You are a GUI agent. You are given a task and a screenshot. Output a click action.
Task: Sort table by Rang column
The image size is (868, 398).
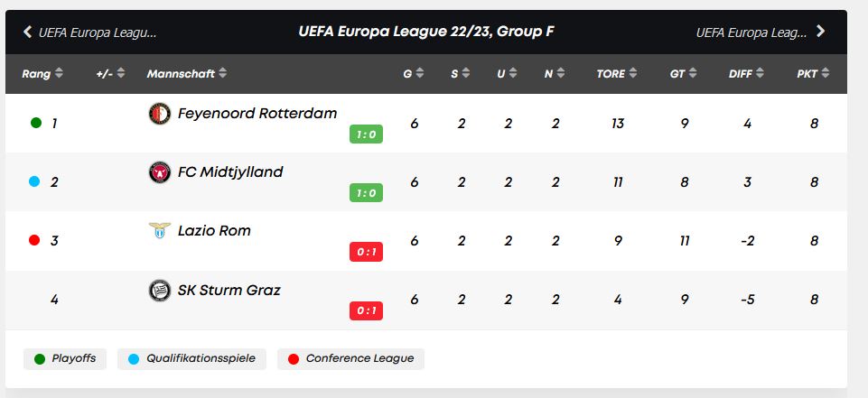pyautogui.click(x=42, y=73)
